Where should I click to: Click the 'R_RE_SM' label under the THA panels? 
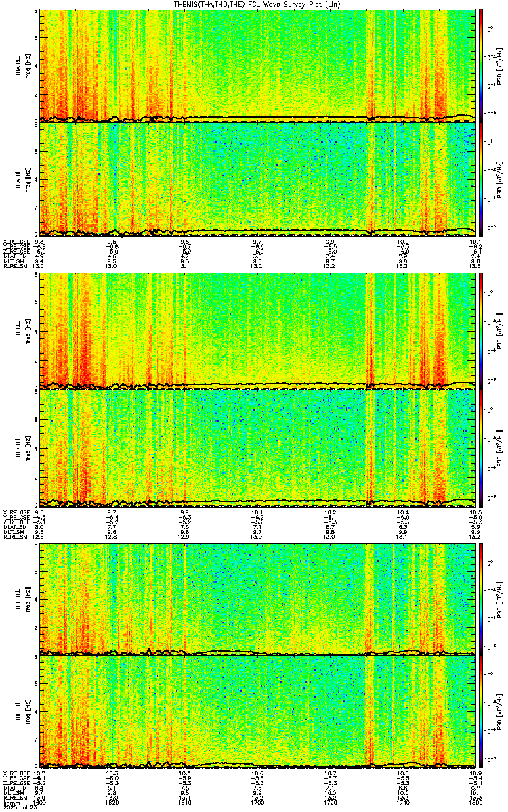tap(14, 266)
